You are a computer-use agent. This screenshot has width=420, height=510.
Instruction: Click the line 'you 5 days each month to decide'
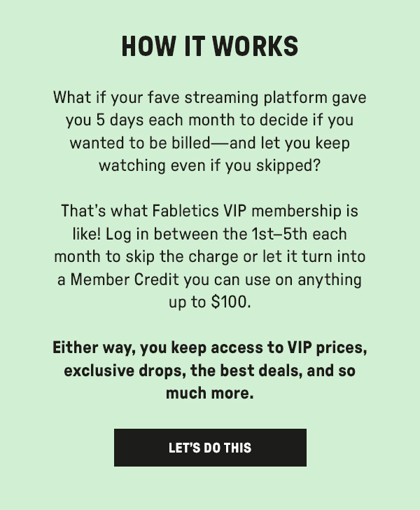210,120
